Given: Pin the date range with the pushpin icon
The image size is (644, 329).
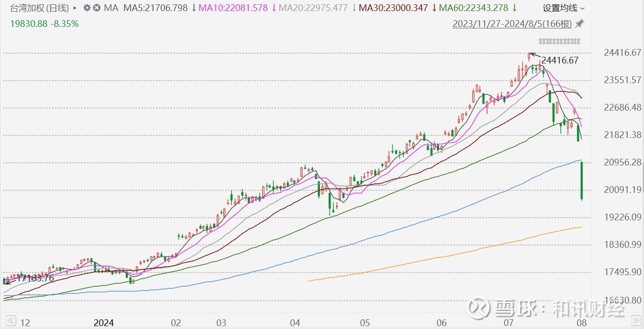Looking at the screenshot, I should [x=580, y=24].
